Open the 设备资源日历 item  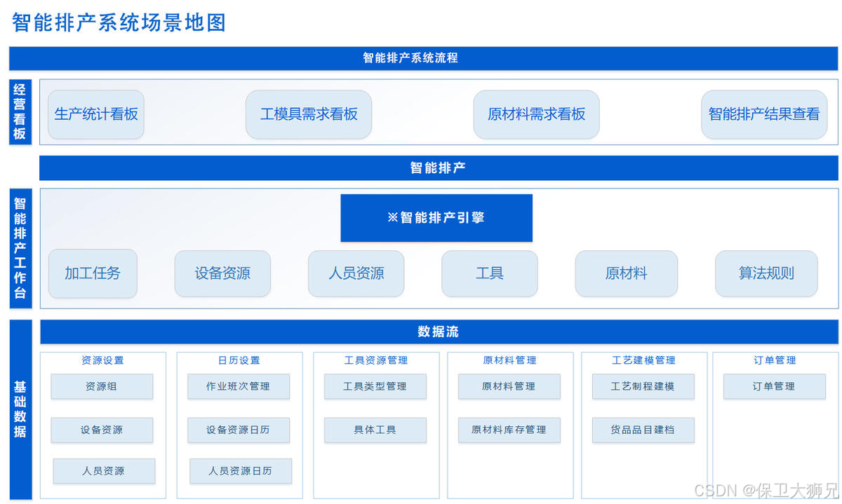click(x=239, y=430)
